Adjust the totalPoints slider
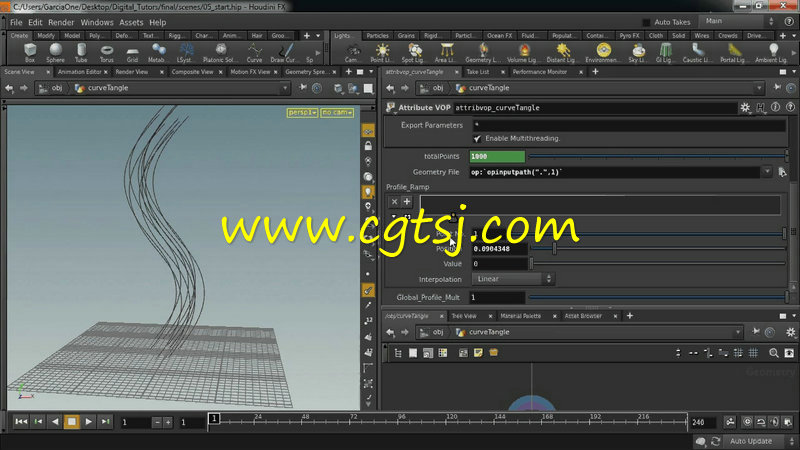 click(x=659, y=156)
